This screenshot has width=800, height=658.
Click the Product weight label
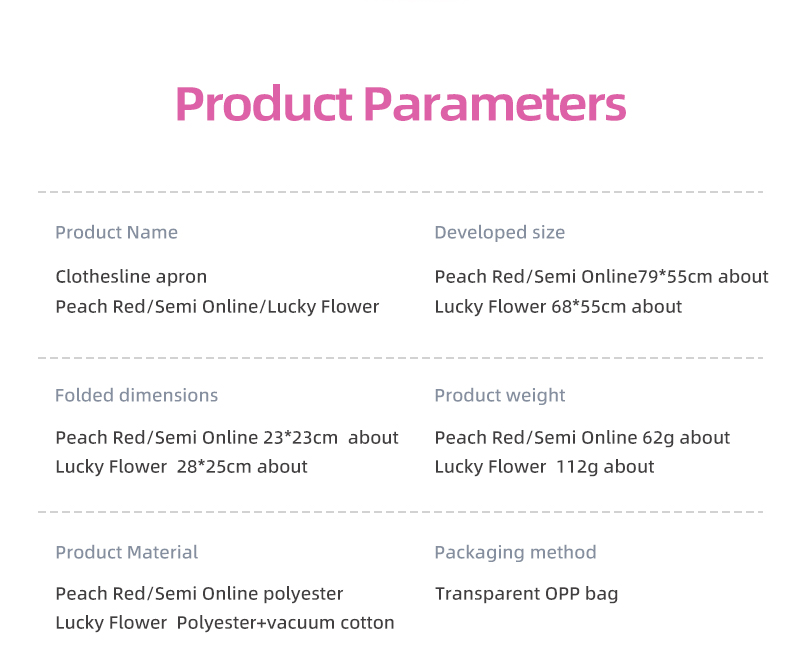(x=499, y=395)
